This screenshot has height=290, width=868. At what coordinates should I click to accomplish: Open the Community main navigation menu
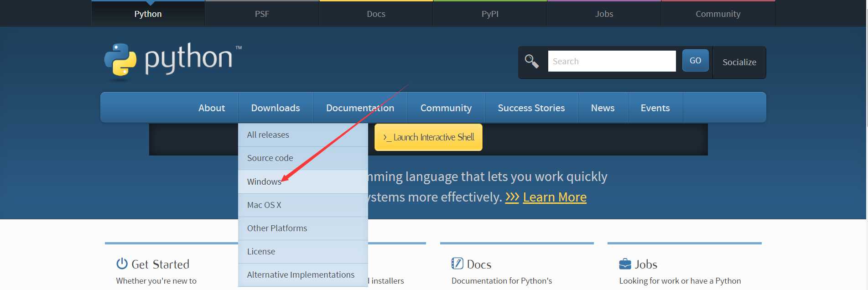pos(446,108)
